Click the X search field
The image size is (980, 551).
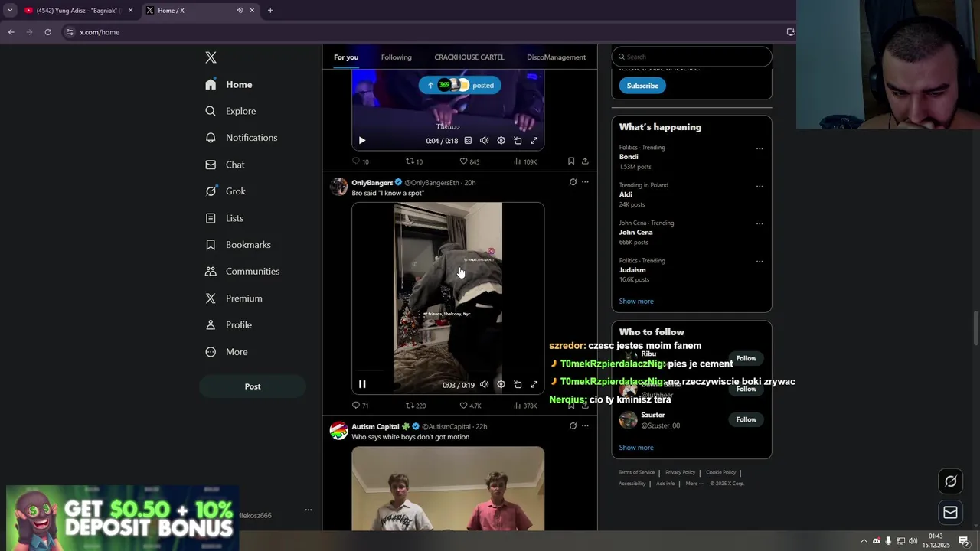pos(691,57)
